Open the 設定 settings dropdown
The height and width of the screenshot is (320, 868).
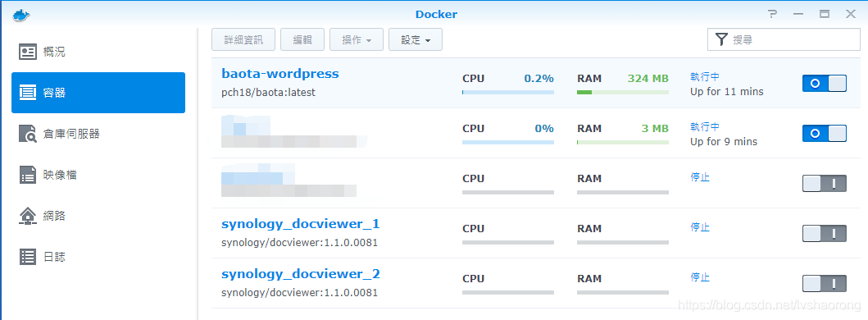click(416, 40)
